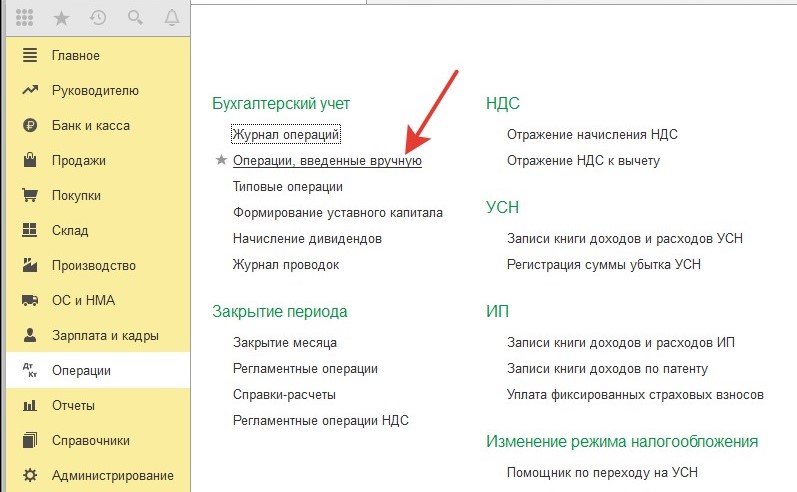
Task: Toggle favorite star beside Операции, введенные вручную
Action: [x=221, y=160]
